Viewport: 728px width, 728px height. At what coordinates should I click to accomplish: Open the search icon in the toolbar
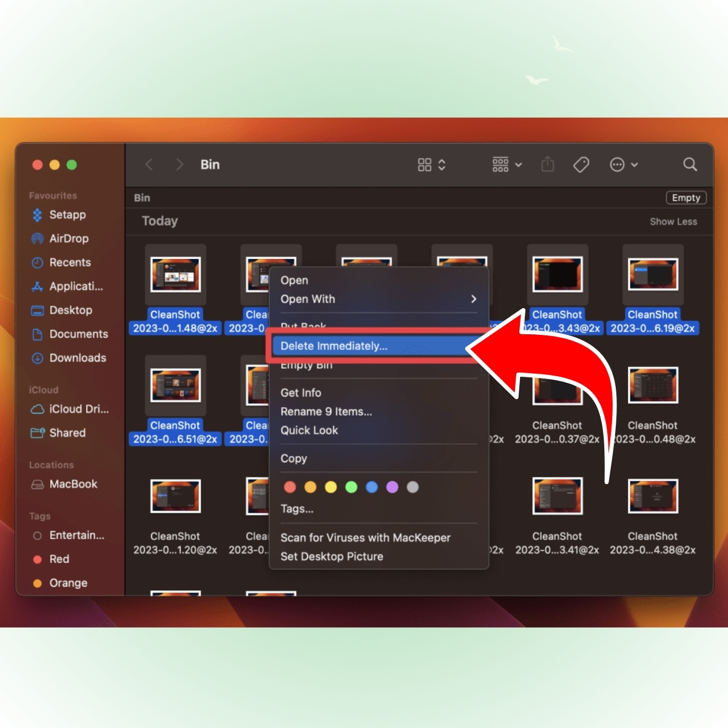point(689,164)
